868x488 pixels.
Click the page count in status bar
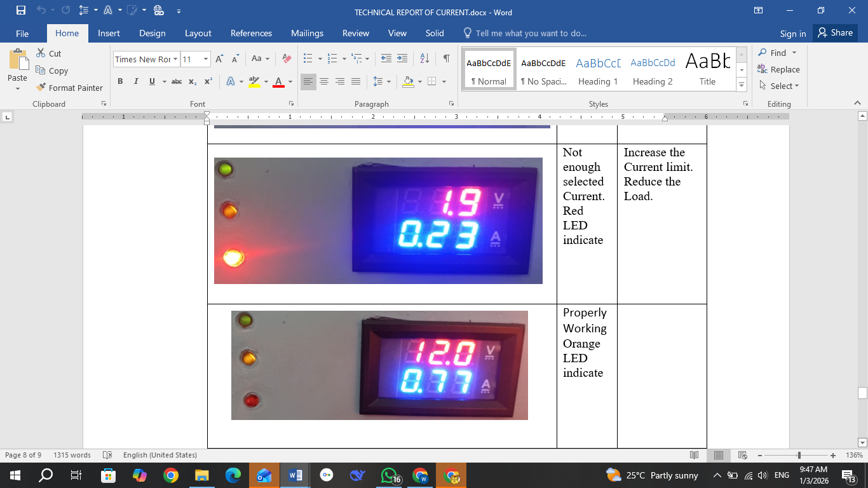[23, 455]
